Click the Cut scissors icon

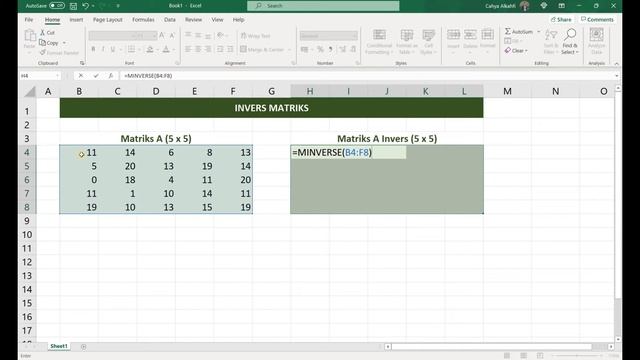[43, 32]
